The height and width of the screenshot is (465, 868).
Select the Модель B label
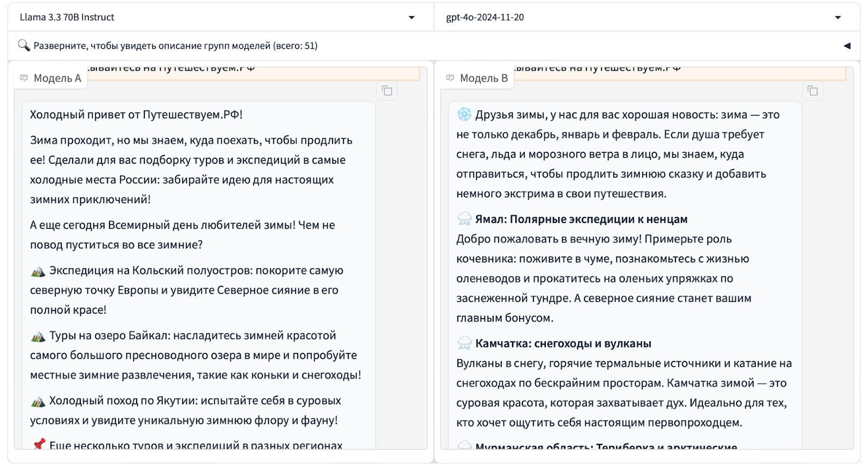pyautogui.click(x=483, y=78)
